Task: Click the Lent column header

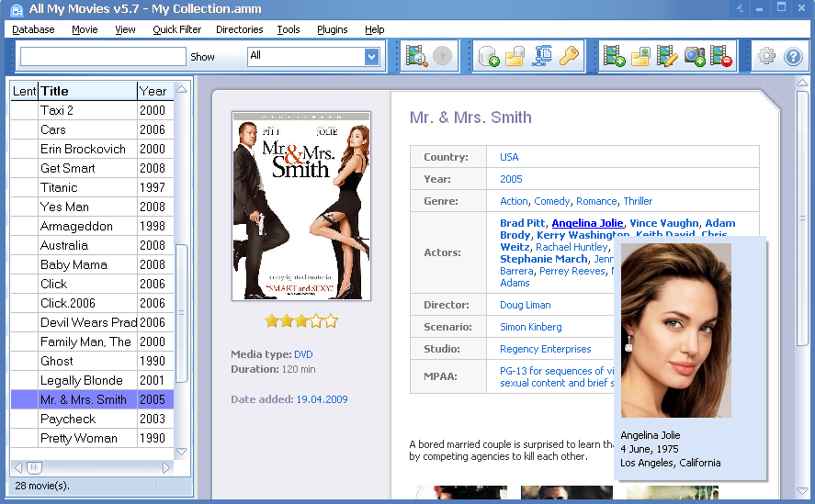Action: [24, 92]
